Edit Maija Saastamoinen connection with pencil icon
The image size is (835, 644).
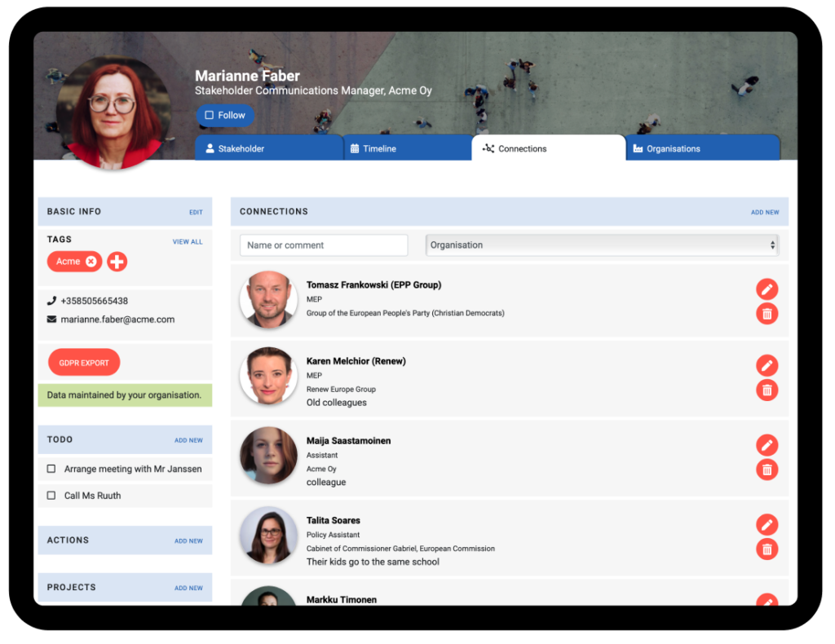coord(767,445)
